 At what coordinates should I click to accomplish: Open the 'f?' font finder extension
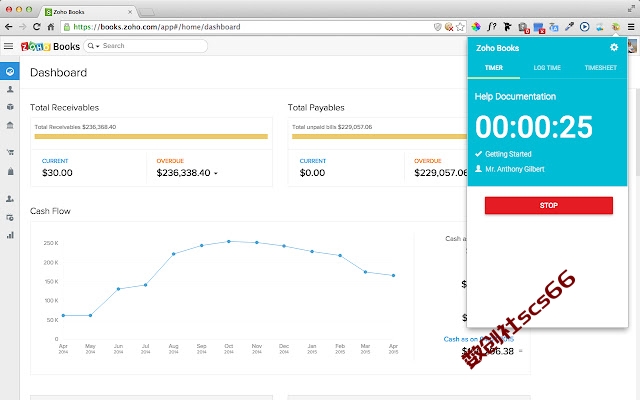pyautogui.click(x=491, y=27)
